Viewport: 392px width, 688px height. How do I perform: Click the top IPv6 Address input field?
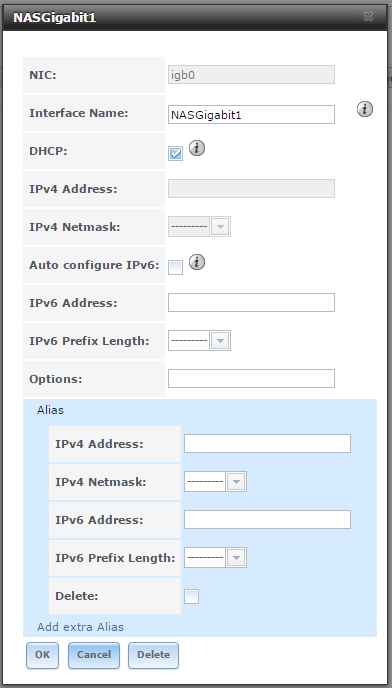click(x=251, y=303)
